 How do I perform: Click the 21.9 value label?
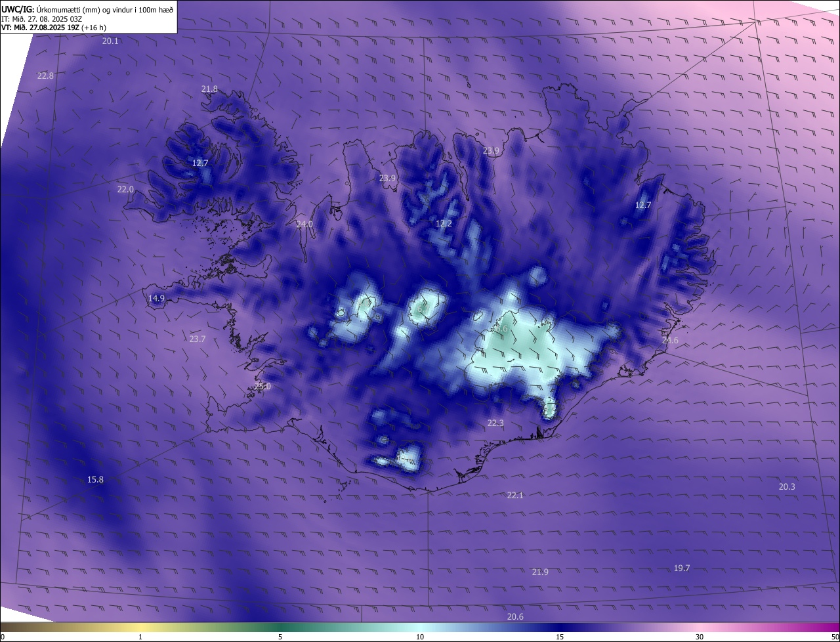pyautogui.click(x=540, y=572)
